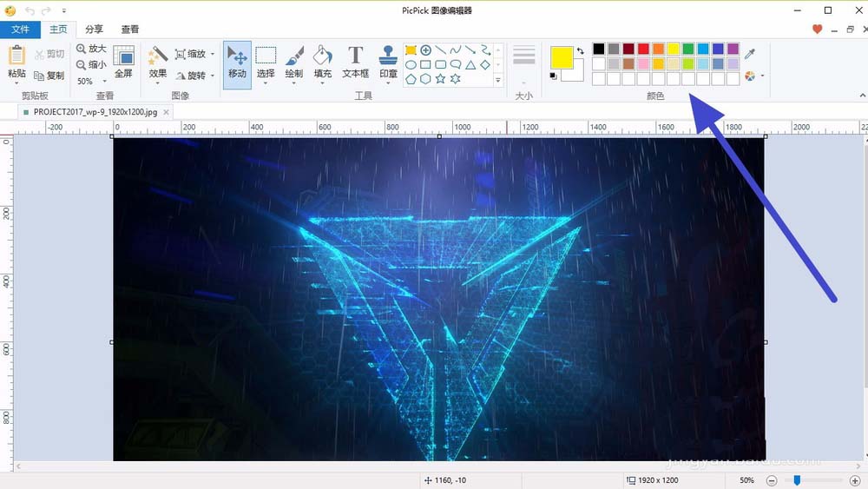Expand the shapes gallery more arrow
This screenshot has height=489, width=868.
pyautogui.click(x=498, y=80)
